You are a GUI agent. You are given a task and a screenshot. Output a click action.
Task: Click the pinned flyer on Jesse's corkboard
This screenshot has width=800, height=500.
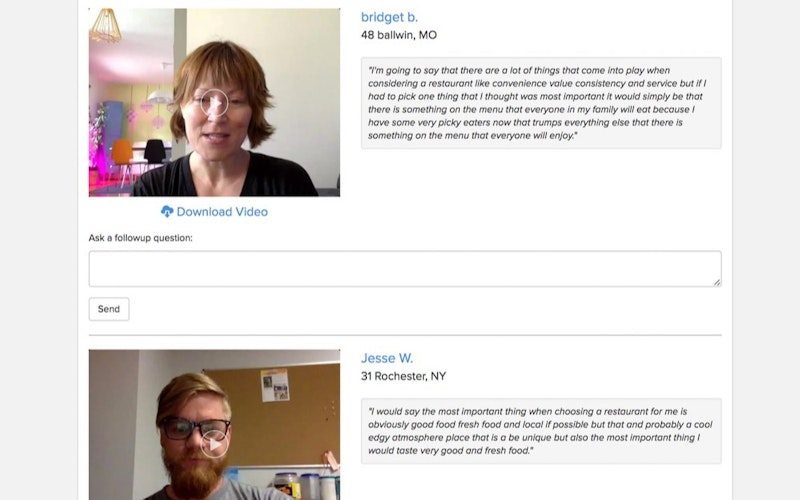coord(274,385)
